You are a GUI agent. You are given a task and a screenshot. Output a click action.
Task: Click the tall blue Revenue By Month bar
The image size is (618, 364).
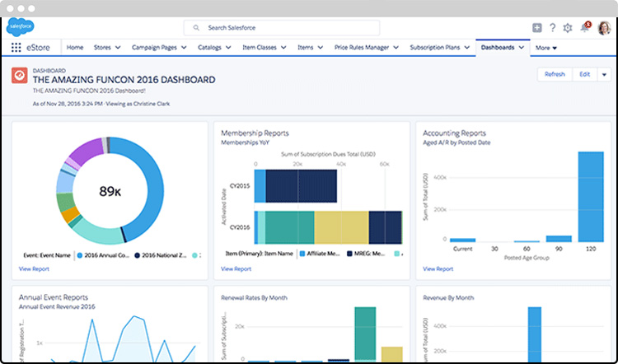click(x=535, y=335)
